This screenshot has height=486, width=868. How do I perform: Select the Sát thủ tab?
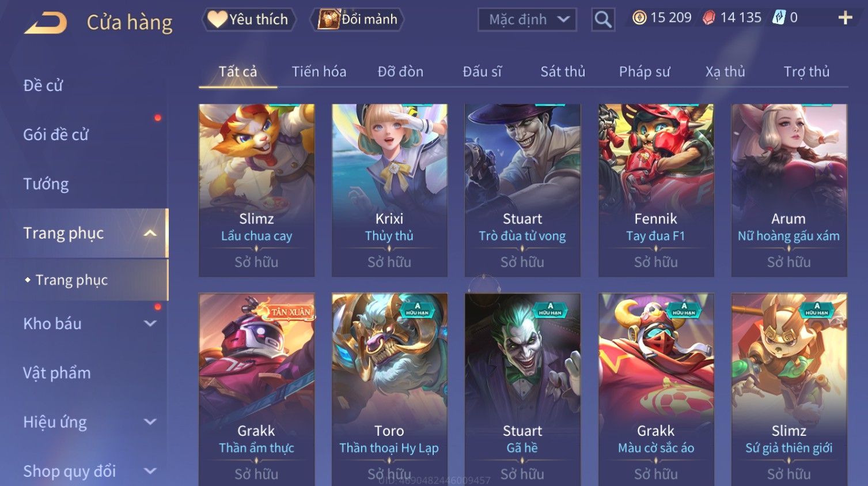coord(563,71)
